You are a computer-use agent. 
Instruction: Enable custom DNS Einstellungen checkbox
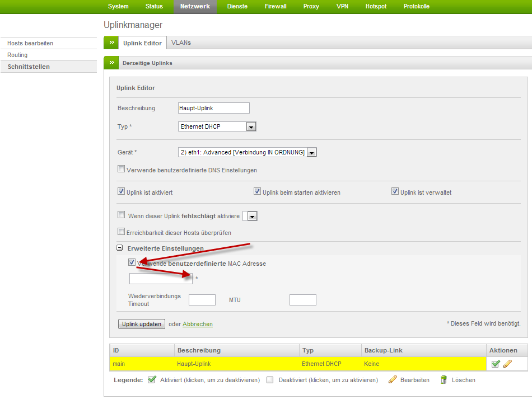pos(121,169)
